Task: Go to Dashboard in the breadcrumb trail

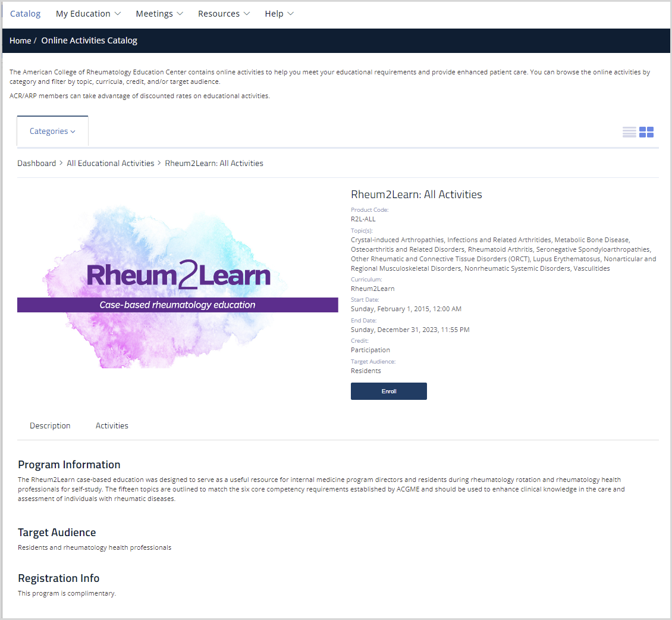Action: [x=36, y=164]
